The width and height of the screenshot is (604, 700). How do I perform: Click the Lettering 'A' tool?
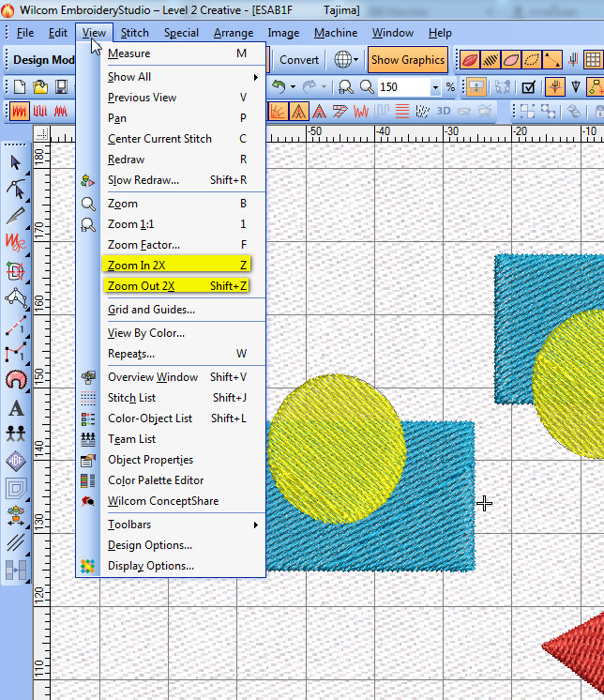(x=16, y=407)
